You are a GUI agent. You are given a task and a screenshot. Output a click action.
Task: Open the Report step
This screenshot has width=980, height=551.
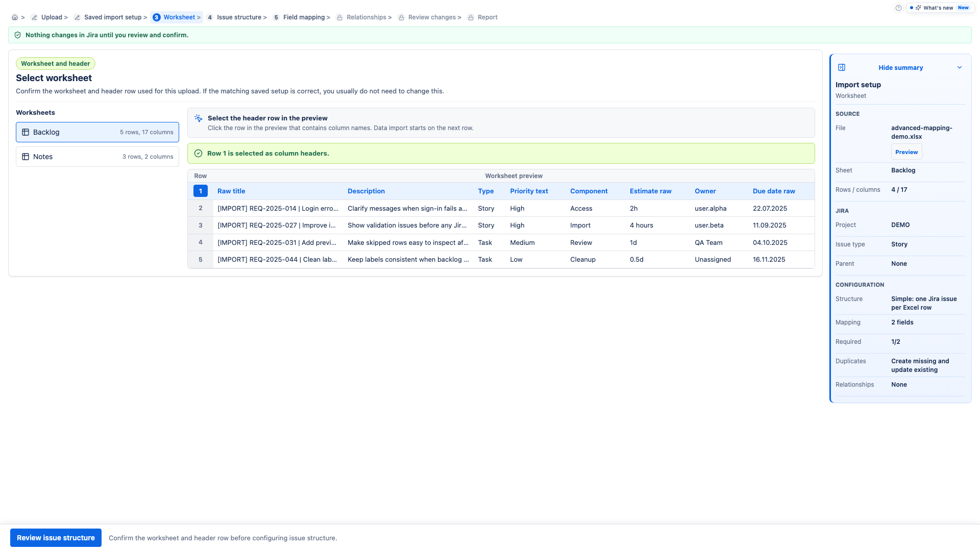click(487, 17)
